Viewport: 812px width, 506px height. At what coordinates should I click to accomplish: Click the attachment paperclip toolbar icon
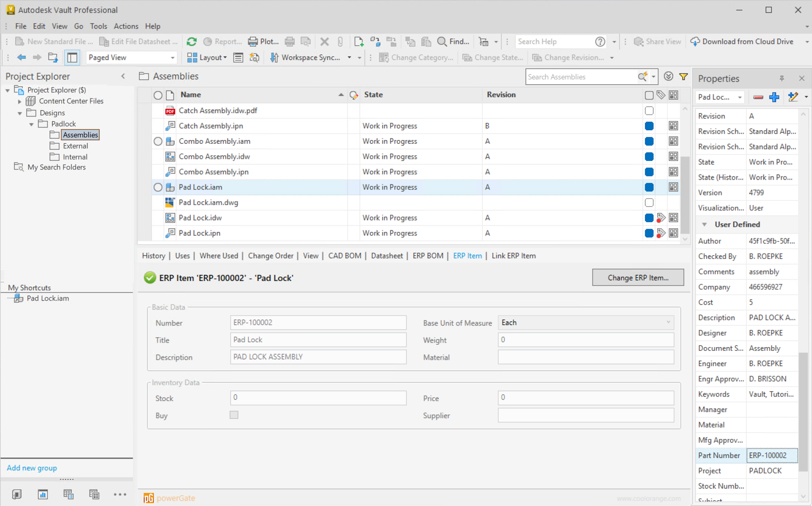(340, 42)
